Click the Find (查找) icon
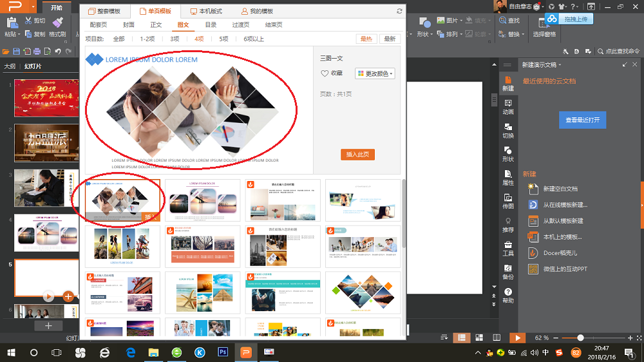 (502, 20)
